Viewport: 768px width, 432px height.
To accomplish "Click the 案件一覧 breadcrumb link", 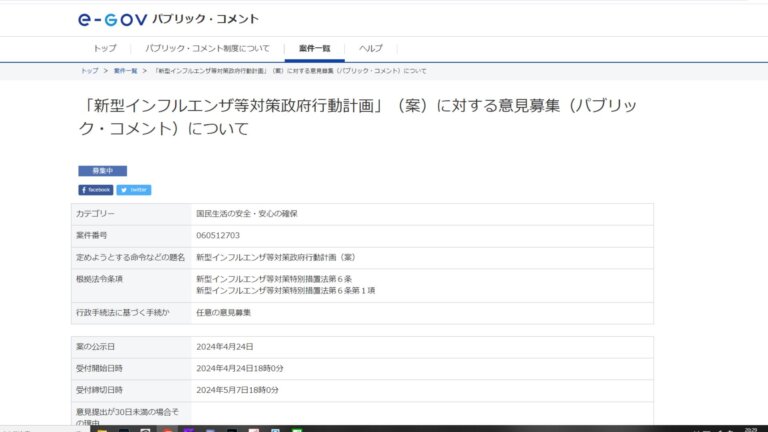I will 125,71.
